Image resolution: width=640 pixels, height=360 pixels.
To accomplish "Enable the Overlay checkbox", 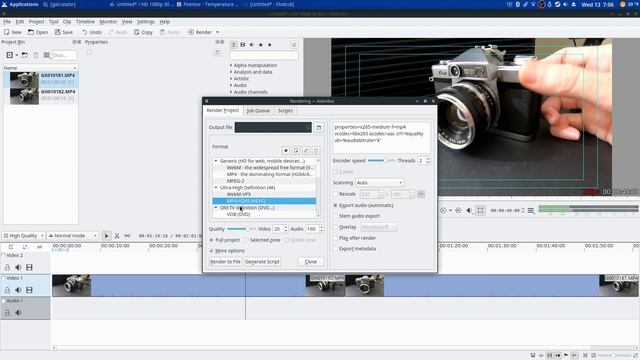I will tap(336, 227).
